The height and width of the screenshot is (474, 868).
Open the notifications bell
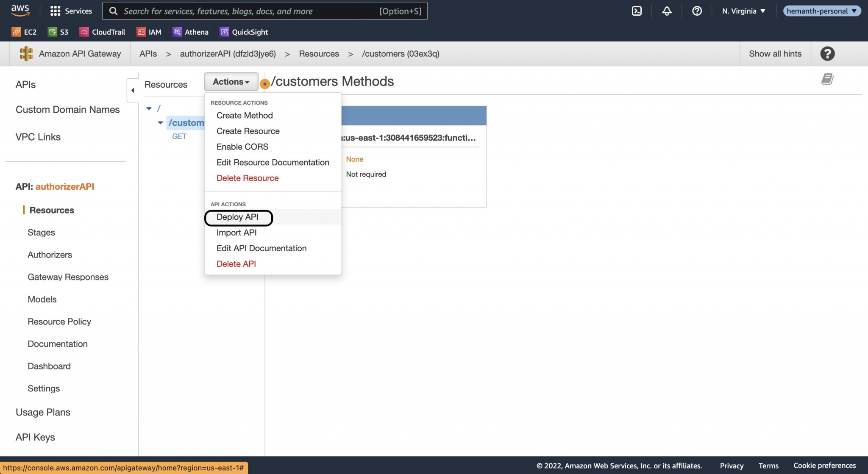point(666,11)
